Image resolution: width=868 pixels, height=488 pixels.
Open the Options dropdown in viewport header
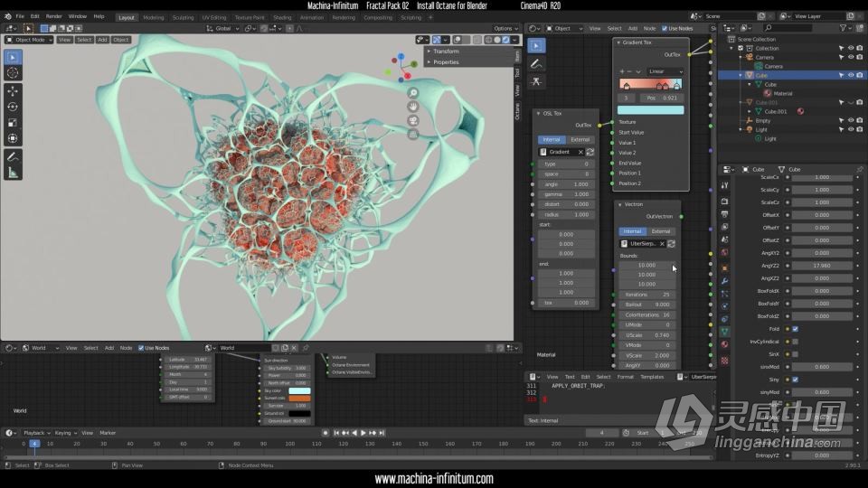505,28
